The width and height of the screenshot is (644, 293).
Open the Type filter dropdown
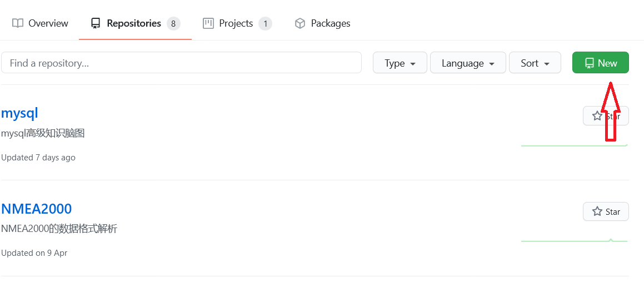click(400, 63)
